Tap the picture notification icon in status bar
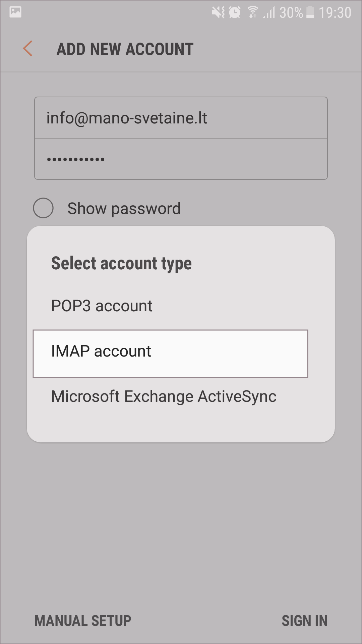The width and height of the screenshot is (362, 644). [15, 12]
